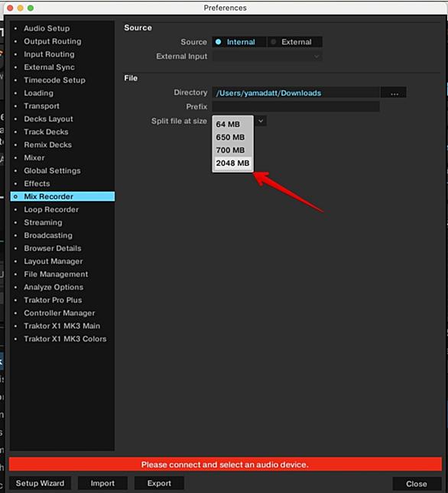The height and width of the screenshot is (493, 448).
Task: Click the Import button
Action: (102, 483)
